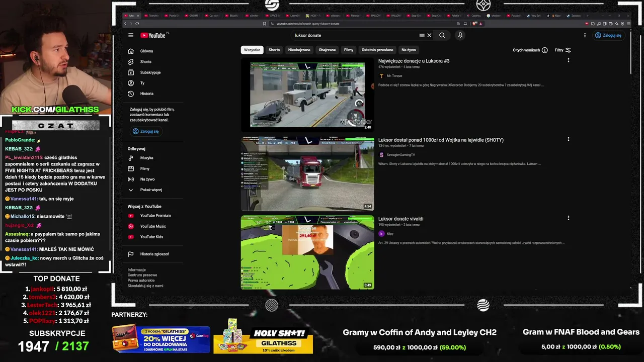Open Na żywo broadcast icon in sidebar
Screen dimensions: 644x362
point(131,179)
